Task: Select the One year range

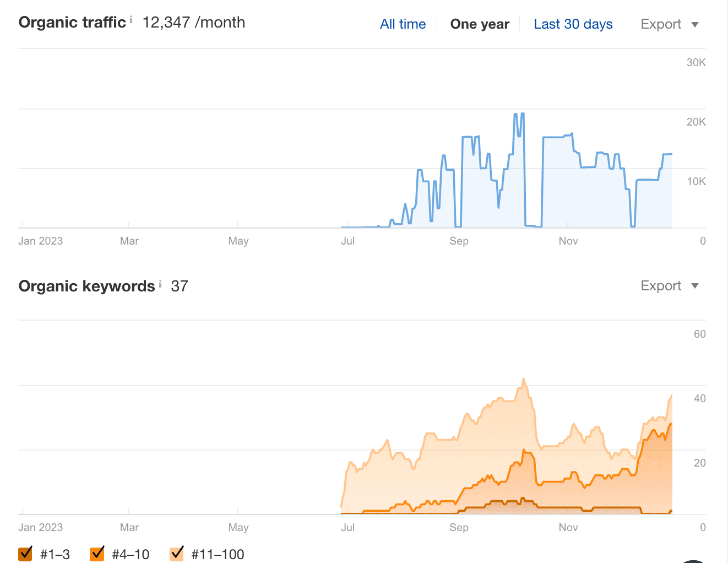Action: point(480,24)
